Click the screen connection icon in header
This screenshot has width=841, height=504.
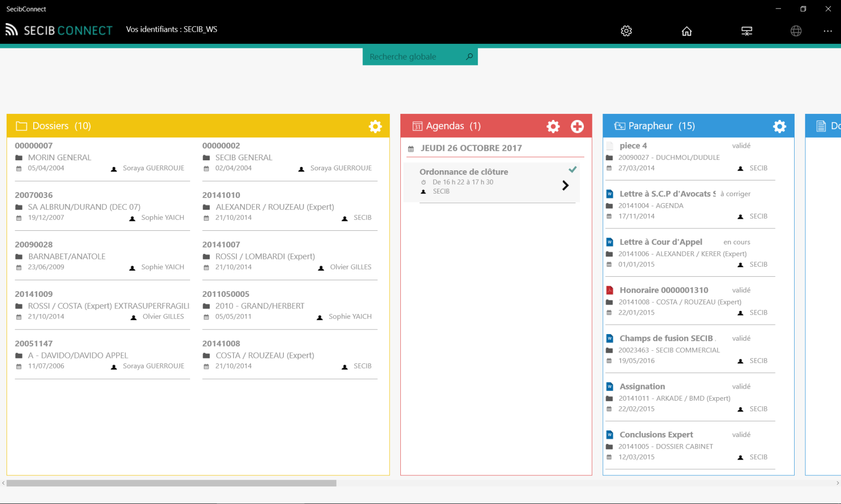point(747,31)
